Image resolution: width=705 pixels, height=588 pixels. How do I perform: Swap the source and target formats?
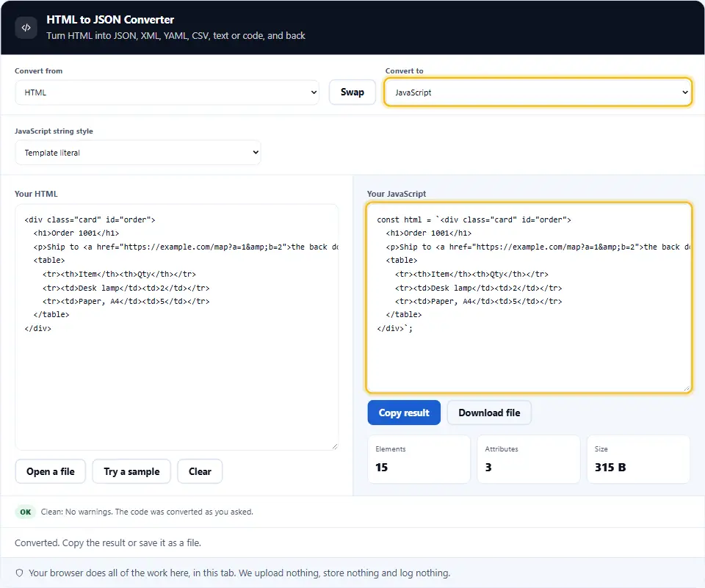coord(352,92)
